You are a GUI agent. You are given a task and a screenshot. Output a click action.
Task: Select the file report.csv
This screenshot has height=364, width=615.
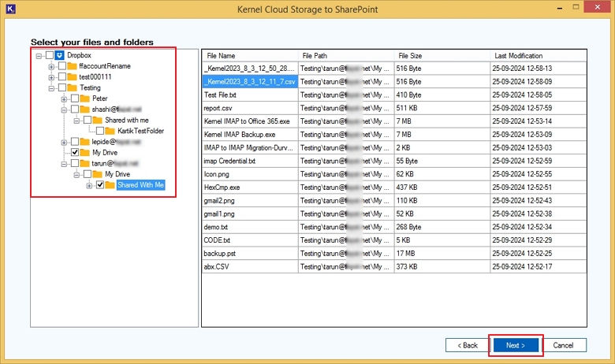pos(250,108)
